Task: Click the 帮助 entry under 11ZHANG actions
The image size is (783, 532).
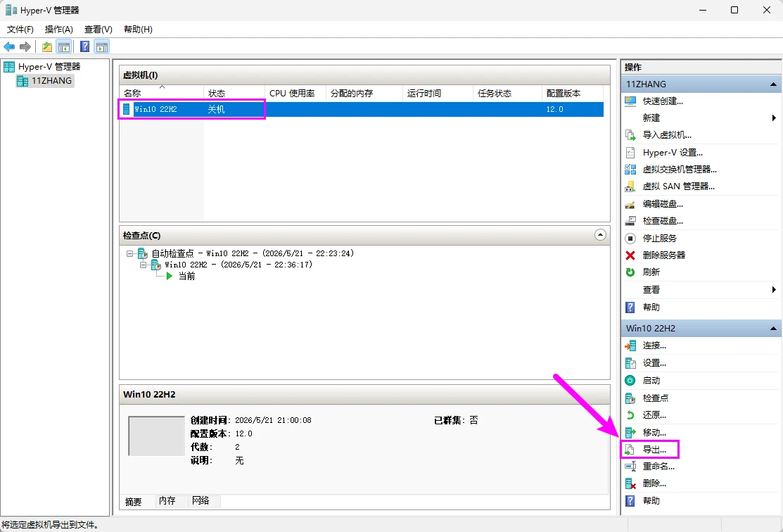Action: (651, 308)
